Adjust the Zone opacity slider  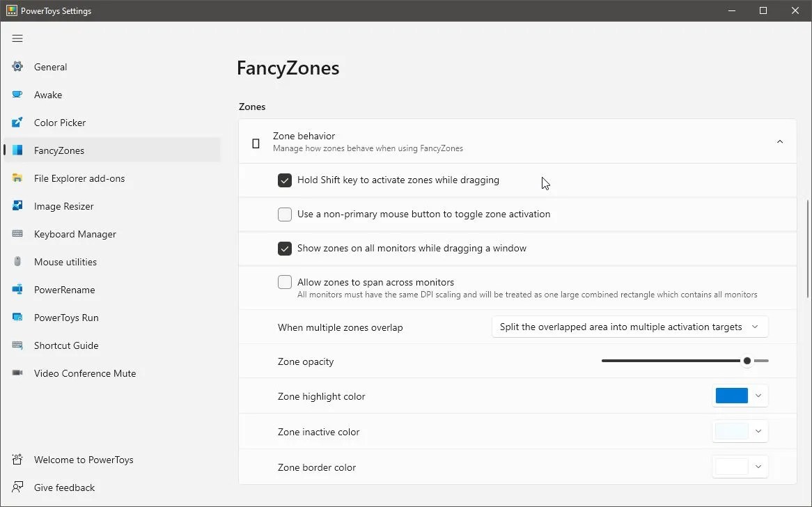click(x=747, y=361)
